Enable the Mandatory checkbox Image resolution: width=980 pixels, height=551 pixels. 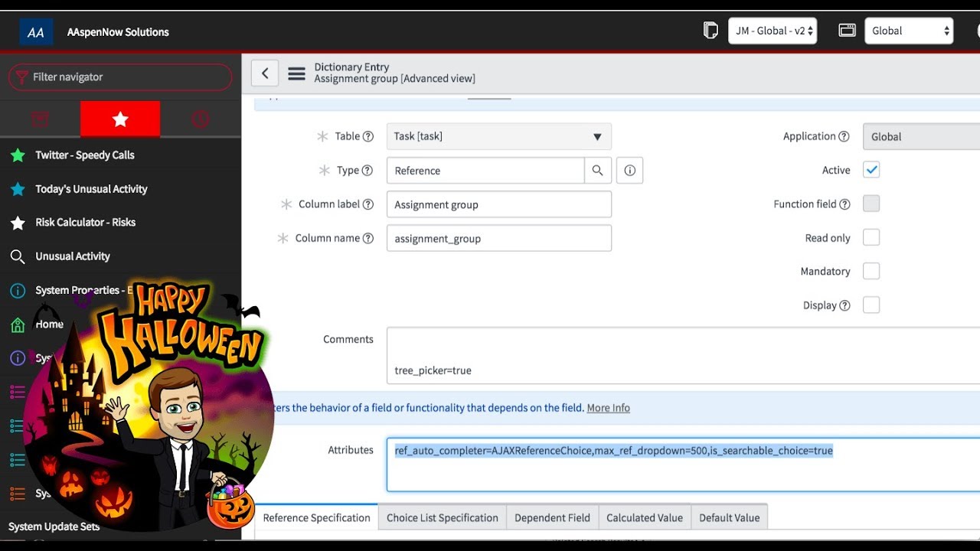coord(871,271)
